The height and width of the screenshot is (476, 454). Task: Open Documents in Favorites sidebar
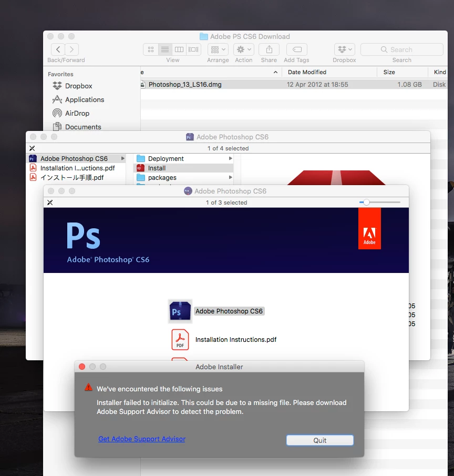(x=77, y=127)
